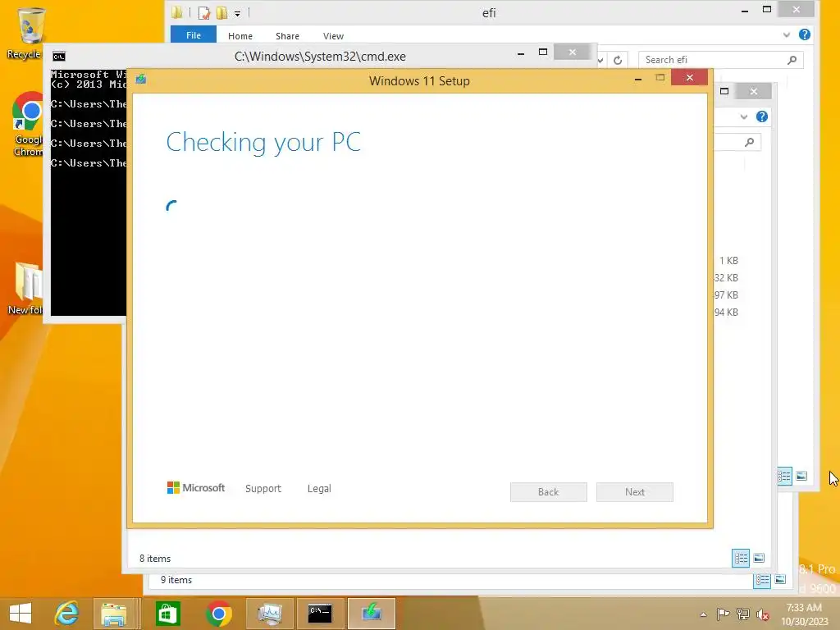
Task: Switch 9 items window to details view
Action: click(x=762, y=580)
